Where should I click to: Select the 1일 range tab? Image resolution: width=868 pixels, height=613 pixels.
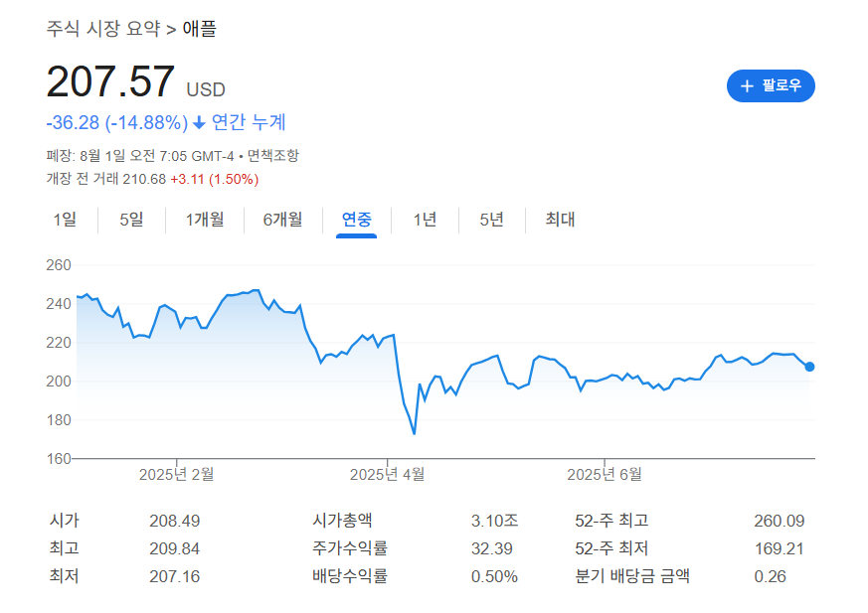[x=65, y=220]
